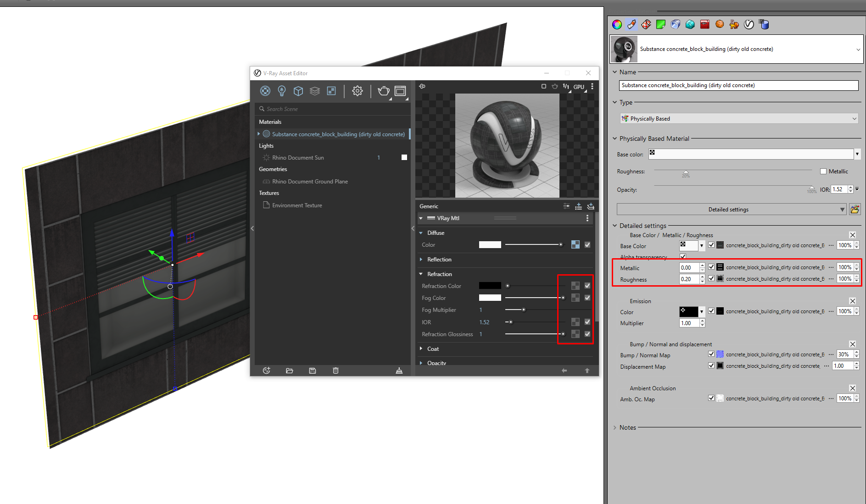This screenshot has width=866, height=504.
Task: Toggle the Emission Color texture checkbox
Action: 711,311
